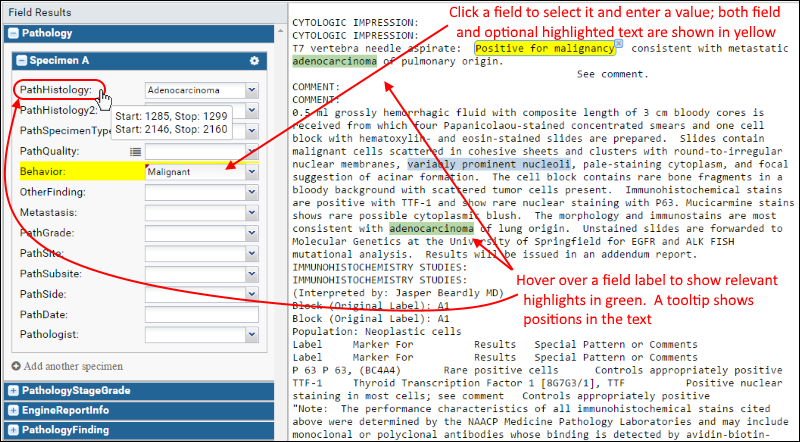The image size is (800, 442).
Task: Click the OtherFinding value box
Action: pos(195,192)
